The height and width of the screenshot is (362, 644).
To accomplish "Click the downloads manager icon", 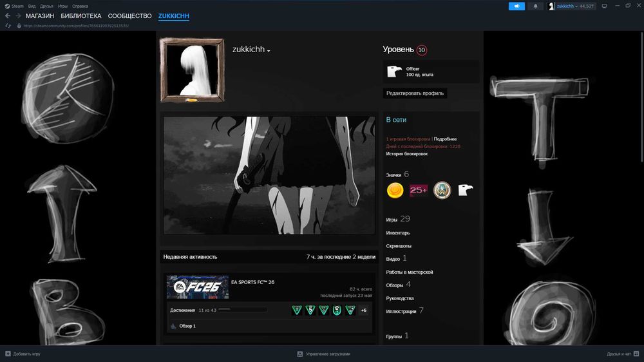I will coord(300,354).
